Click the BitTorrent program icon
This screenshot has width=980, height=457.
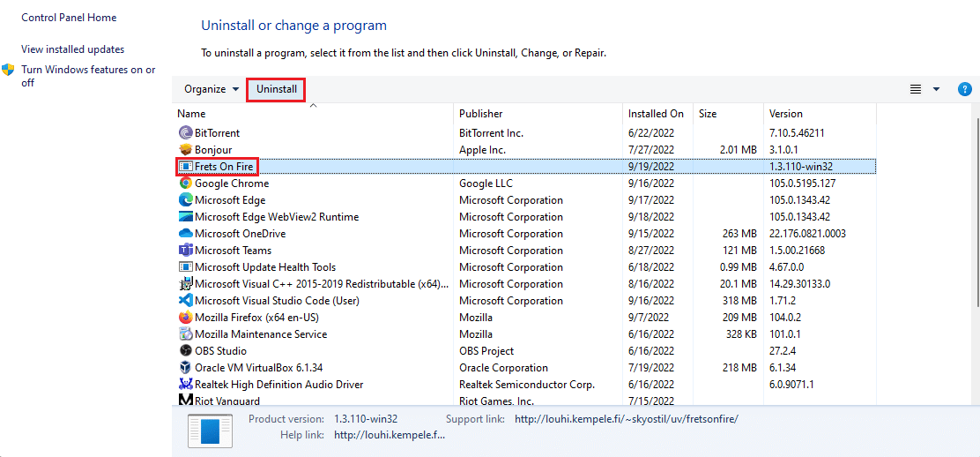click(x=185, y=132)
